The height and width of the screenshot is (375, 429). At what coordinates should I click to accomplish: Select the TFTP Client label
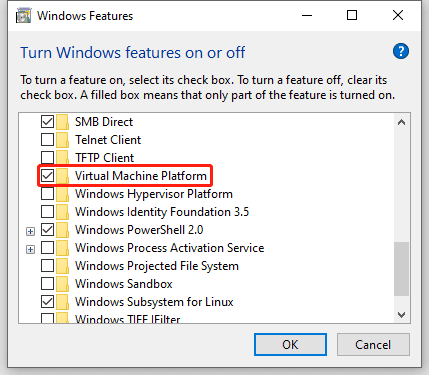105,158
